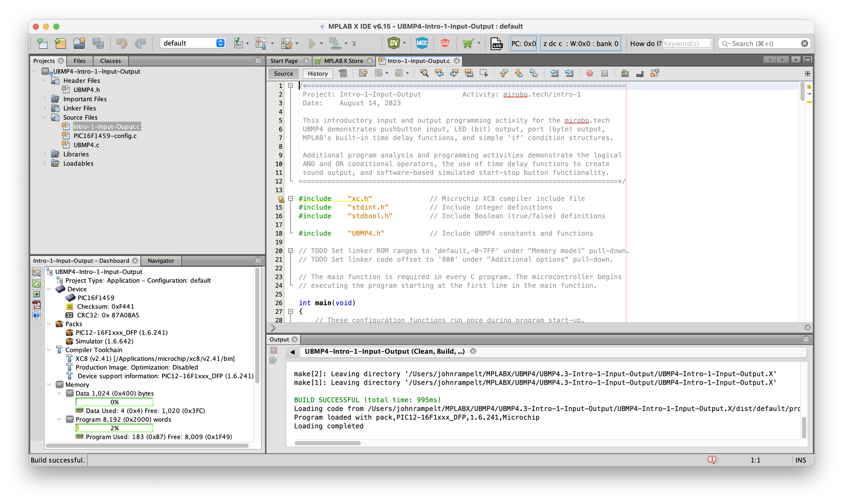
Task: Click the Re-run icon in Output panel
Action: pyautogui.click(x=273, y=360)
